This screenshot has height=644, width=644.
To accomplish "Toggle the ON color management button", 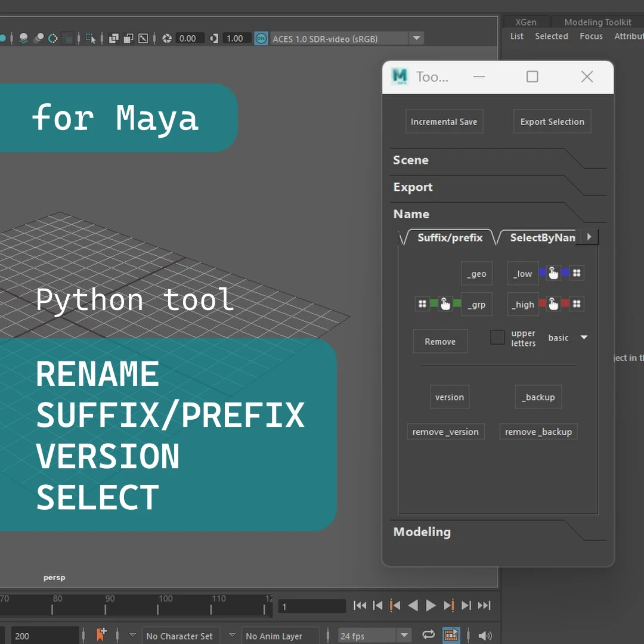I will click(x=261, y=38).
